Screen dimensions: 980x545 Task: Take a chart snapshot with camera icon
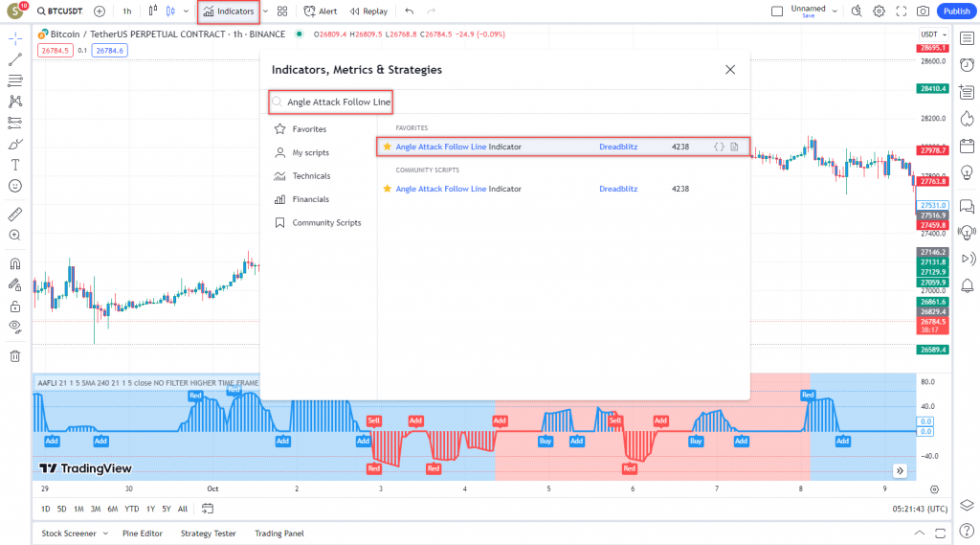tap(923, 11)
